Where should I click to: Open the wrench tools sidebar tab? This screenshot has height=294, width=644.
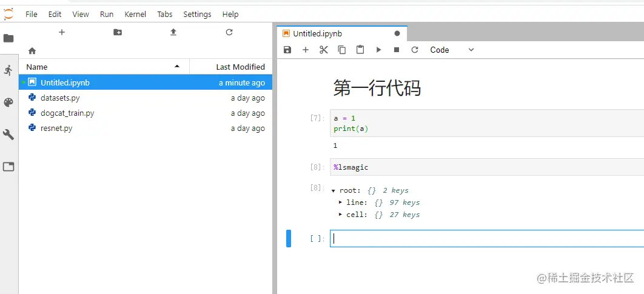click(8, 135)
